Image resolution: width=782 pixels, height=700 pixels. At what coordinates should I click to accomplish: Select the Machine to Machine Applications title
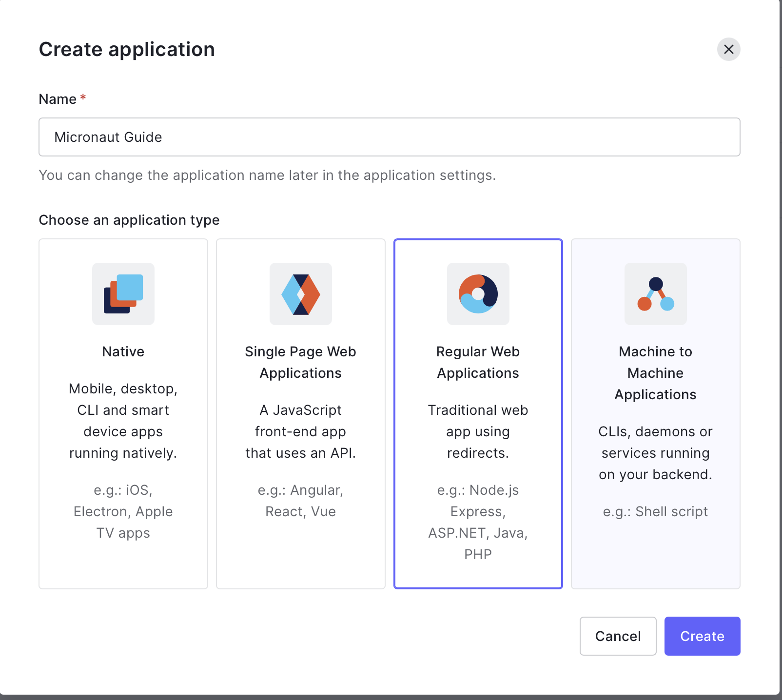tap(656, 373)
